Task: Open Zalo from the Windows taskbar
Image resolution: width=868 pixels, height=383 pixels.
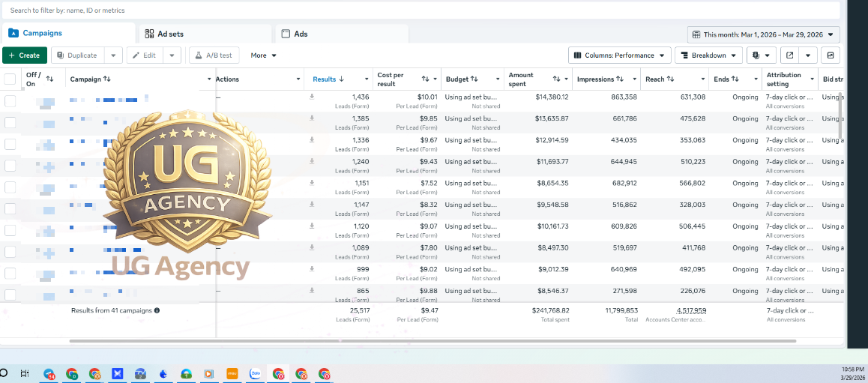Action: (x=255, y=373)
